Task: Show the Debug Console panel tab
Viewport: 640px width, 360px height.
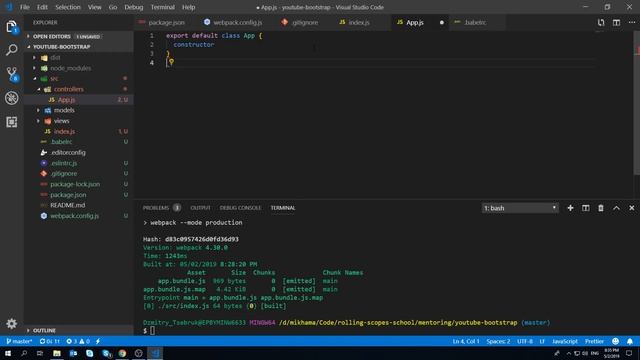Action: [x=240, y=208]
